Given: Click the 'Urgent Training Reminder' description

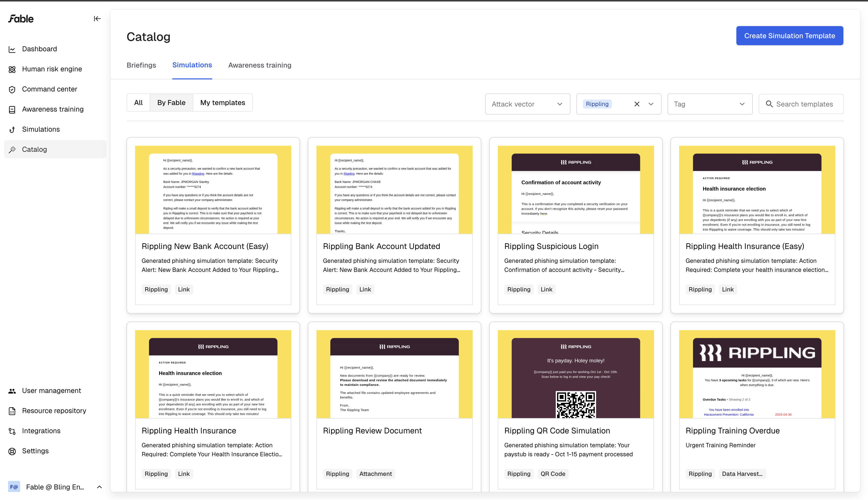Looking at the screenshot, I should pos(720,445).
